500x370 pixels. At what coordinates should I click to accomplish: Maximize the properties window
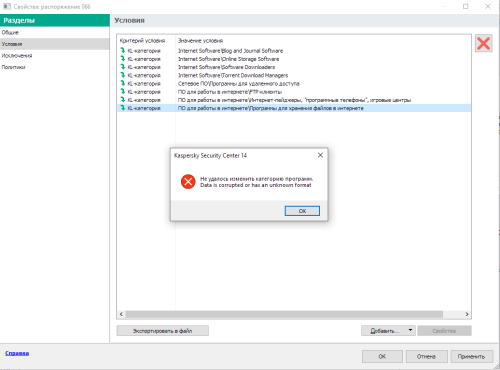pyautogui.click(x=466, y=6)
